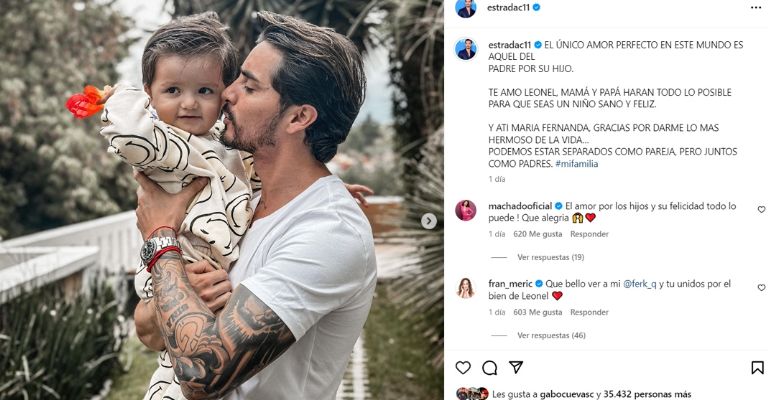Viewport: 768px width, 400px height.
Task: Open the three-dot more options menu
Action: click(756, 8)
